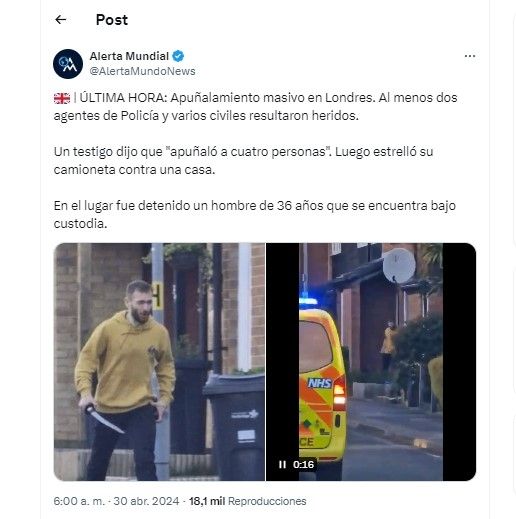Click the Post header title
Viewport: 516px width, 519px height.
point(112,20)
